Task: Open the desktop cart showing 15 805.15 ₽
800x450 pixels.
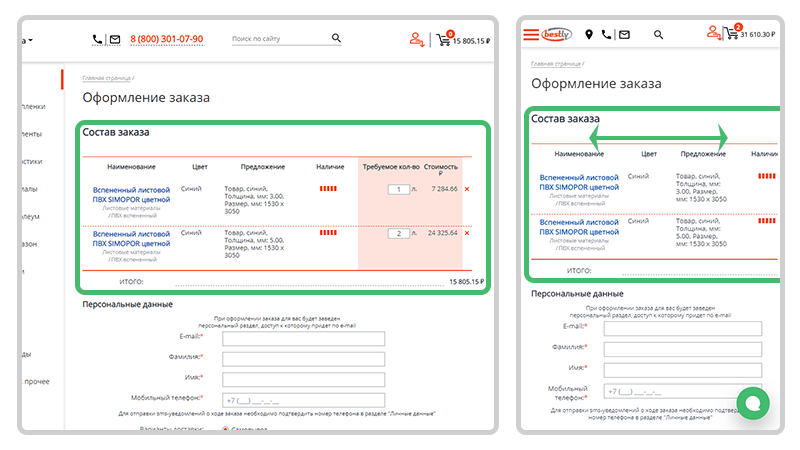Action: point(463,39)
